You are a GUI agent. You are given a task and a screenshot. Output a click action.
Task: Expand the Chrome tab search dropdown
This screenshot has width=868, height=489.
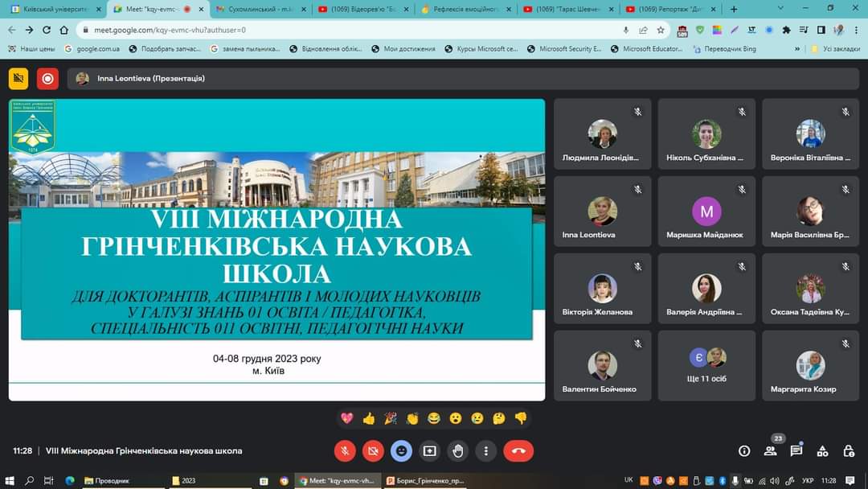click(783, 9)
